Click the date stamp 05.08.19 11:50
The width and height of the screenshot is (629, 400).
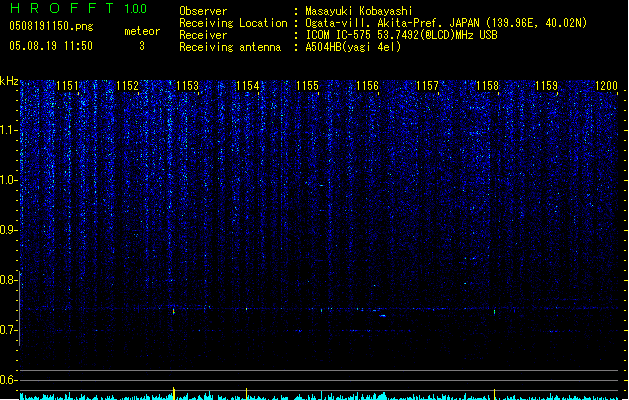(51, 46)
